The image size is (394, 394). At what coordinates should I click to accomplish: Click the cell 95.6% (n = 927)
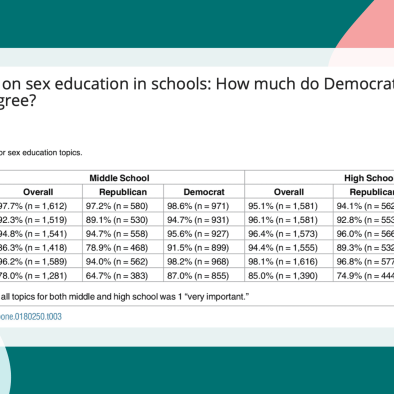pyautogui.click(x=198, y=234)
